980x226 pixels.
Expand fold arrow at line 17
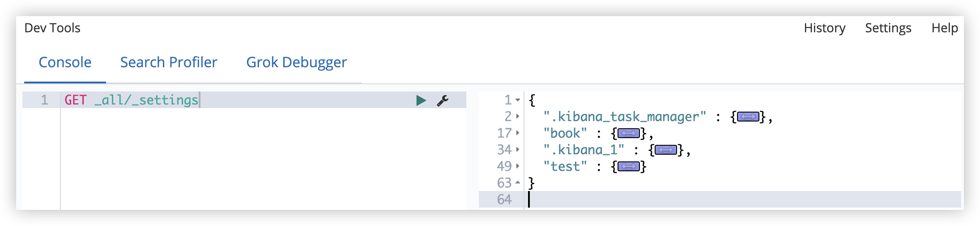click(518, 133)
